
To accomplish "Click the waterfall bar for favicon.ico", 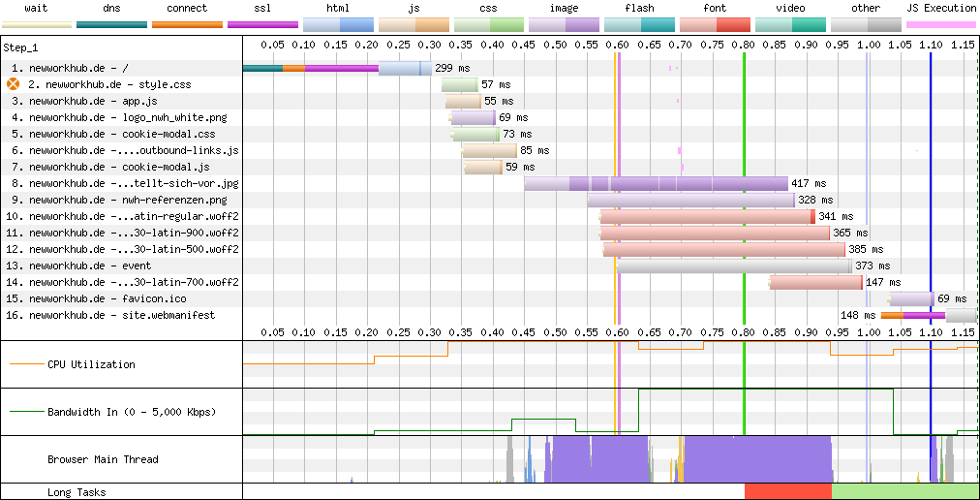I will click(912, 298).
